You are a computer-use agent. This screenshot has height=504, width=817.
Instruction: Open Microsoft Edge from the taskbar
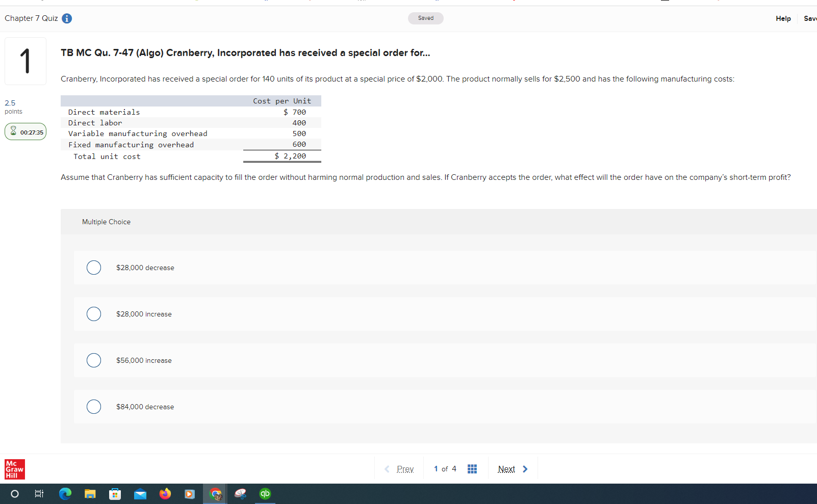pyautogui.click(x=65, y=493)
